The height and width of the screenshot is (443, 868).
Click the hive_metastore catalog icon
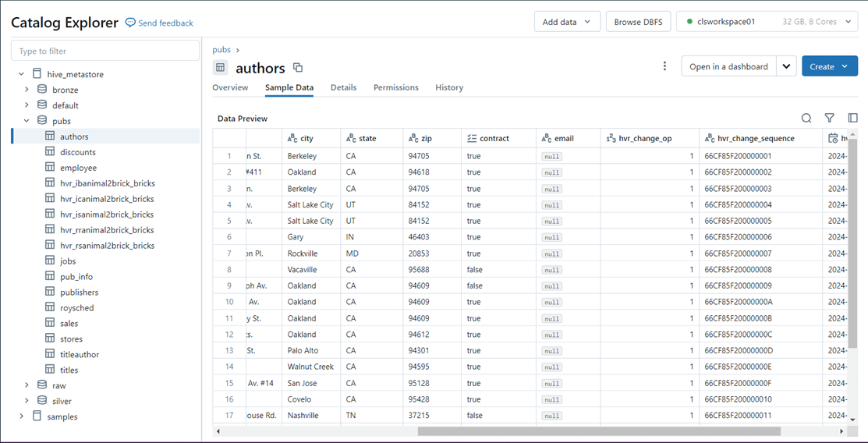coord(37,73)
